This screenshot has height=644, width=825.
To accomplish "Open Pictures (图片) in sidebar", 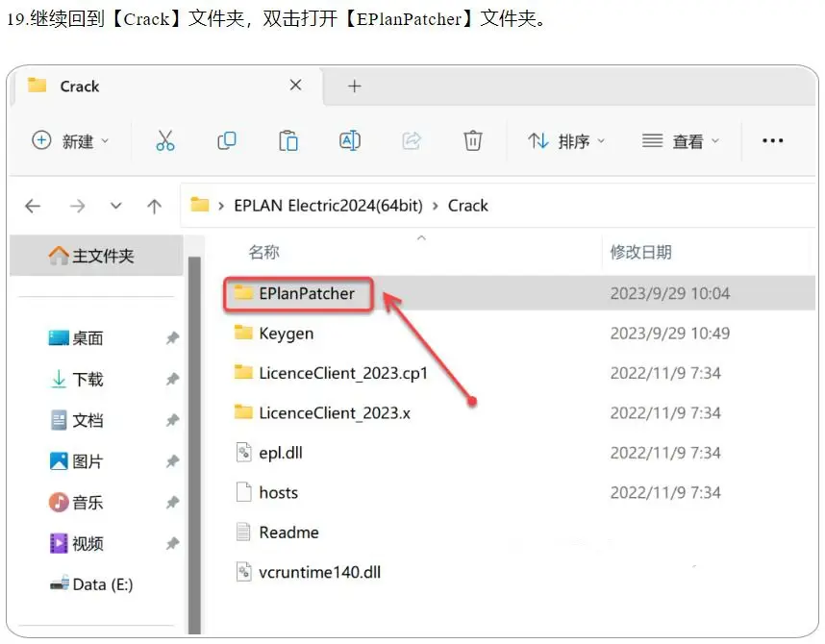I will click(76, 461).
